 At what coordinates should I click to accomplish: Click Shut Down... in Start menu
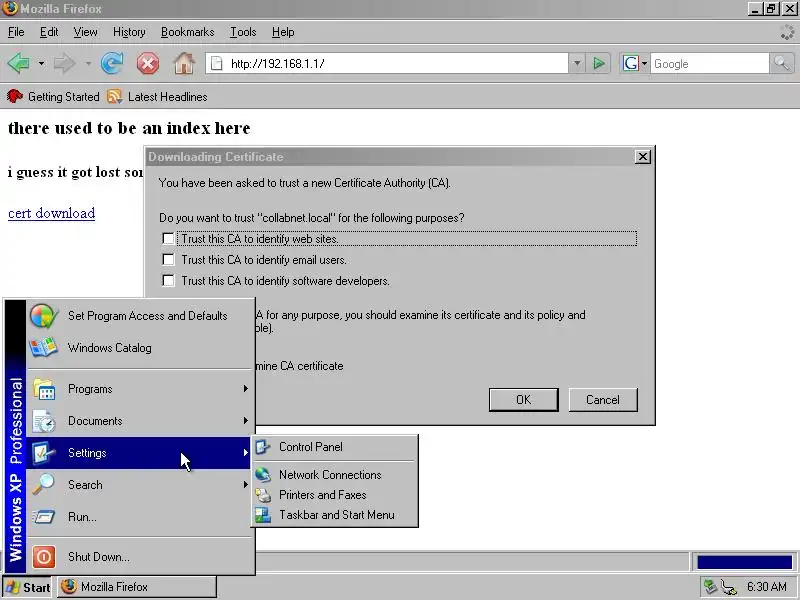coord(140,557)
